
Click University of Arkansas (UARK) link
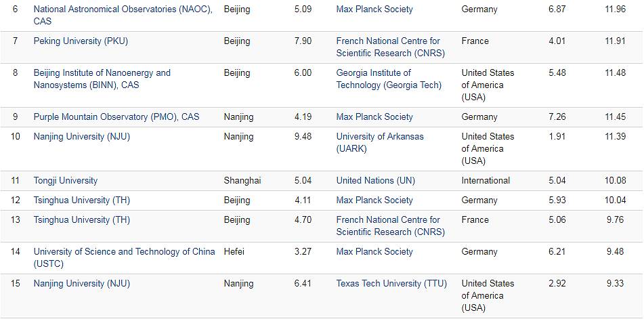click(x=380, y=137)
